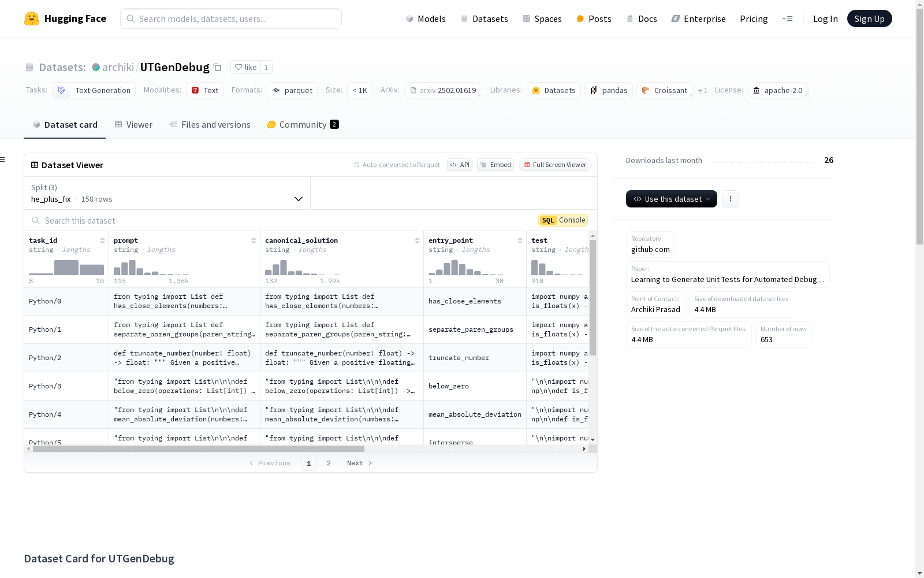Click the vertical scrollbar of the table

tap(593, 298)
